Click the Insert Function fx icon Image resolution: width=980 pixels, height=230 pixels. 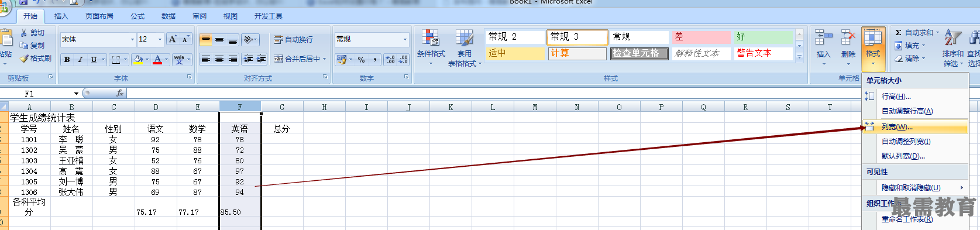120,93
